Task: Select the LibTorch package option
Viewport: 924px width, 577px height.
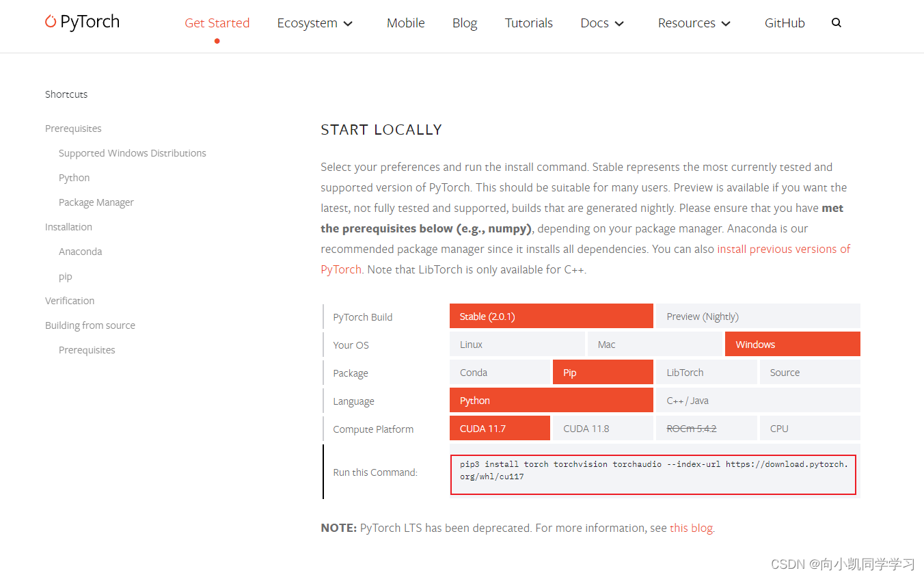Action: pos(707,373)
